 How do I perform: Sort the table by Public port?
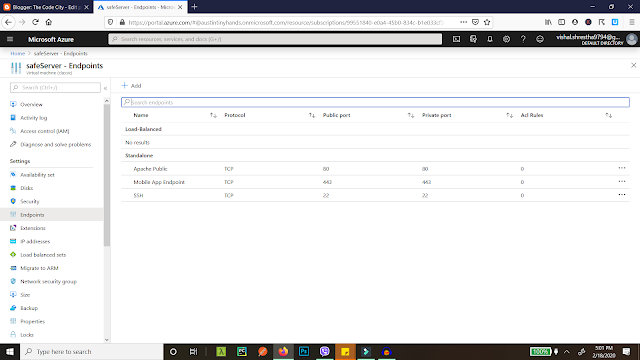[411, 116]
